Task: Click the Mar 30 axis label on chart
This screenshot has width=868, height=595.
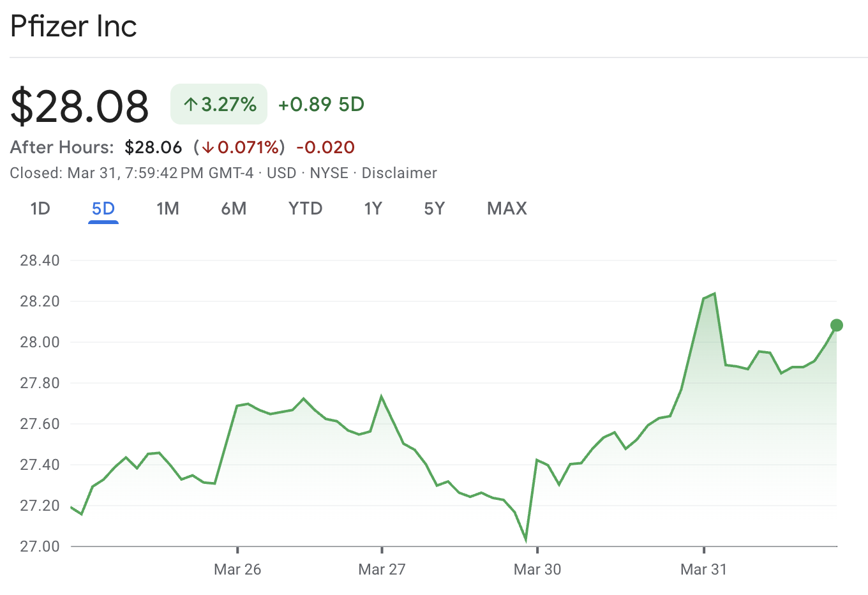Action: pyautogui.click(x=537, y=568)
